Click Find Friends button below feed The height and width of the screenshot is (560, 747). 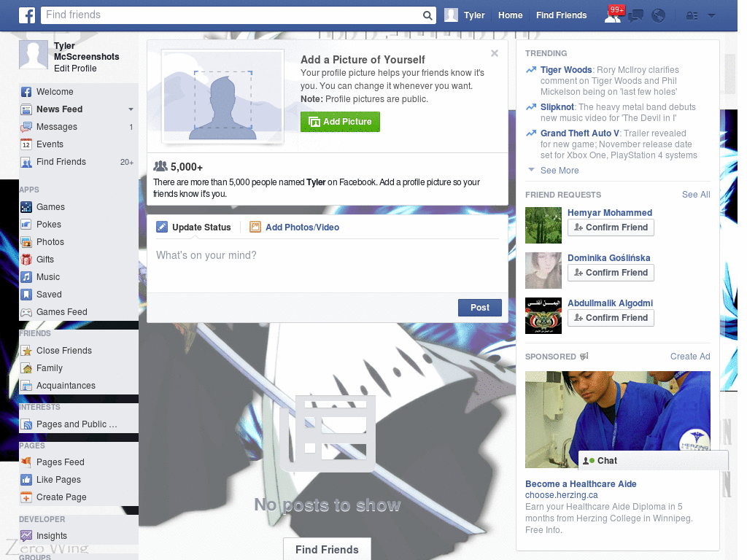[x=327, y=550]
